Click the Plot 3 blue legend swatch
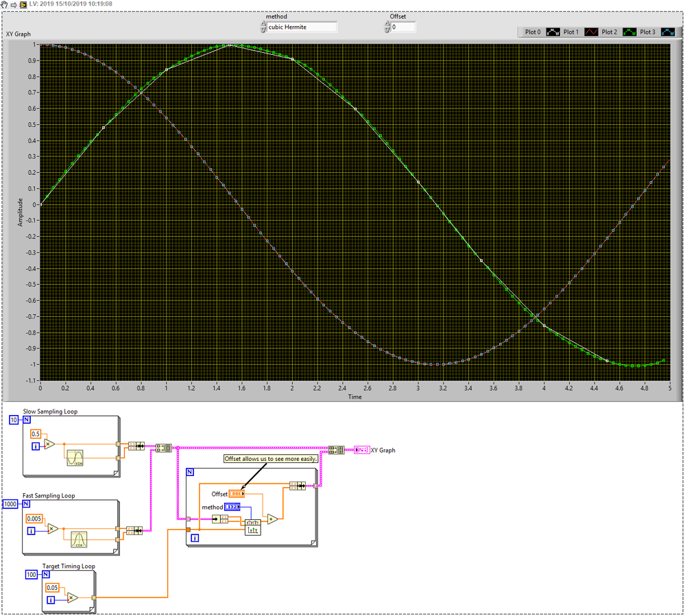The width and height of the screenshot is (685, 616). (x=668, y=32)
